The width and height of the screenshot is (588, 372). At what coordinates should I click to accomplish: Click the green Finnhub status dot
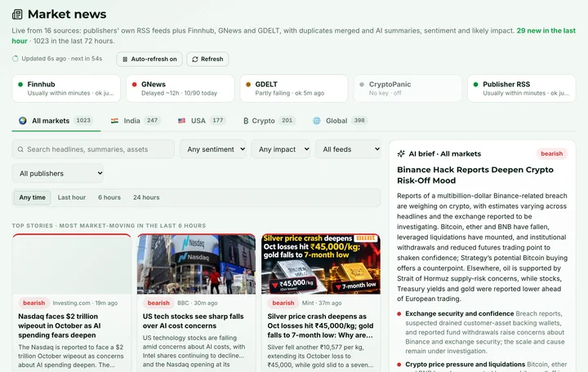20,84
